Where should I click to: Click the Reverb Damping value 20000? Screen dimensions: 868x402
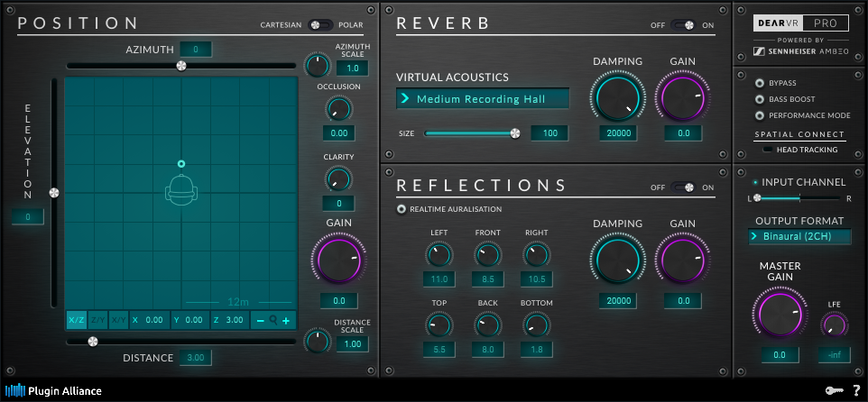[x=618, y=133]
